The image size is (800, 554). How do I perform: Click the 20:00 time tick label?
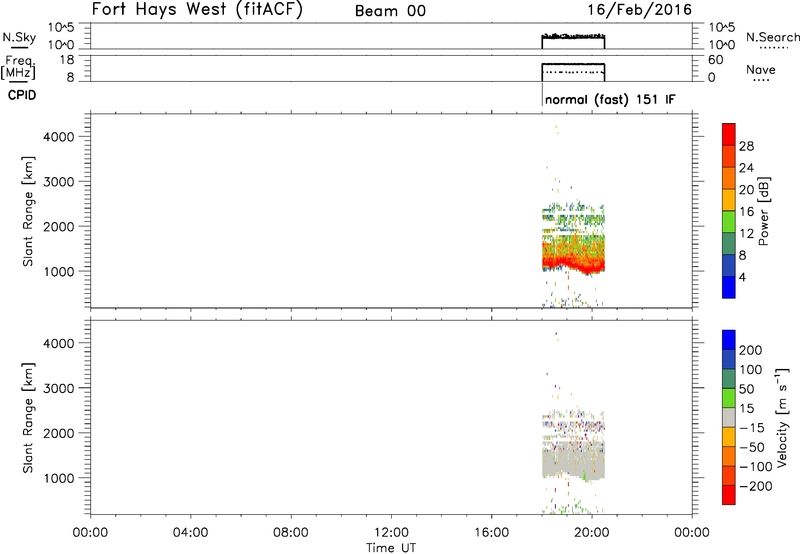point(591,533)
